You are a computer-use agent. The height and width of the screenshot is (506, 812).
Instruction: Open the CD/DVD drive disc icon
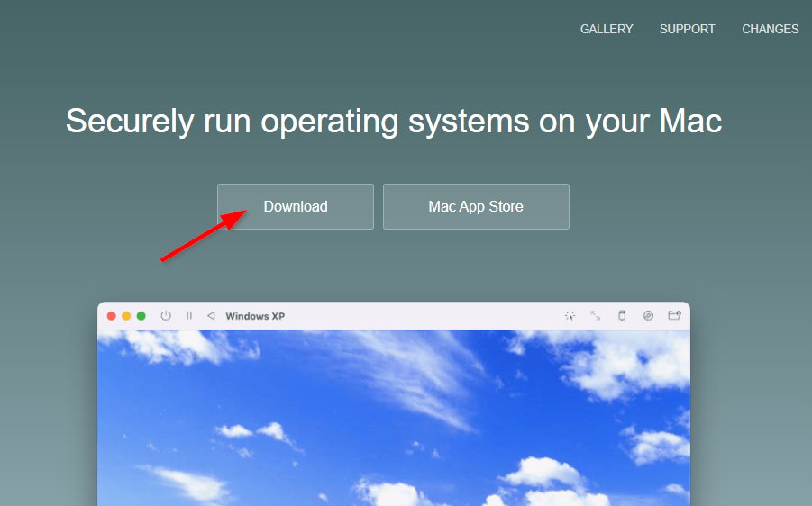[648, 316]
